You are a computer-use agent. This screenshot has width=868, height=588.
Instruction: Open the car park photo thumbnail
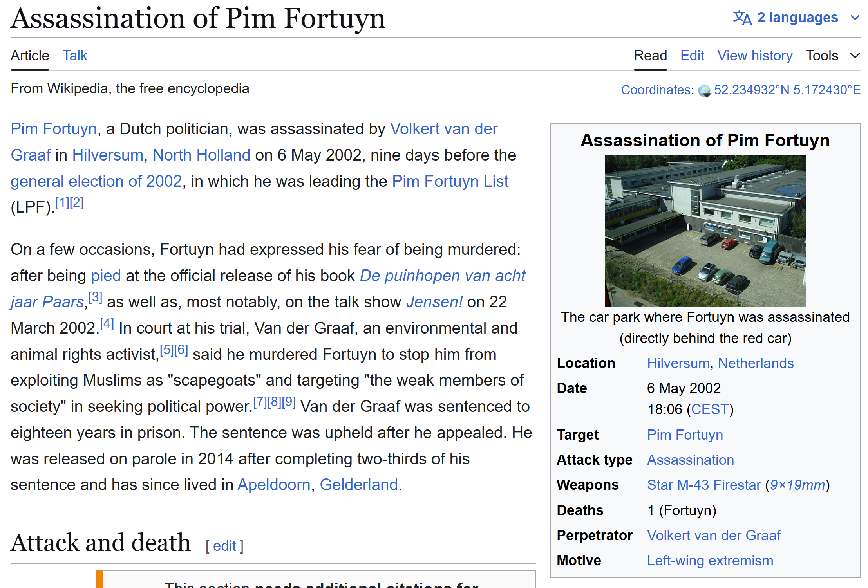click(x=705, y=230)
